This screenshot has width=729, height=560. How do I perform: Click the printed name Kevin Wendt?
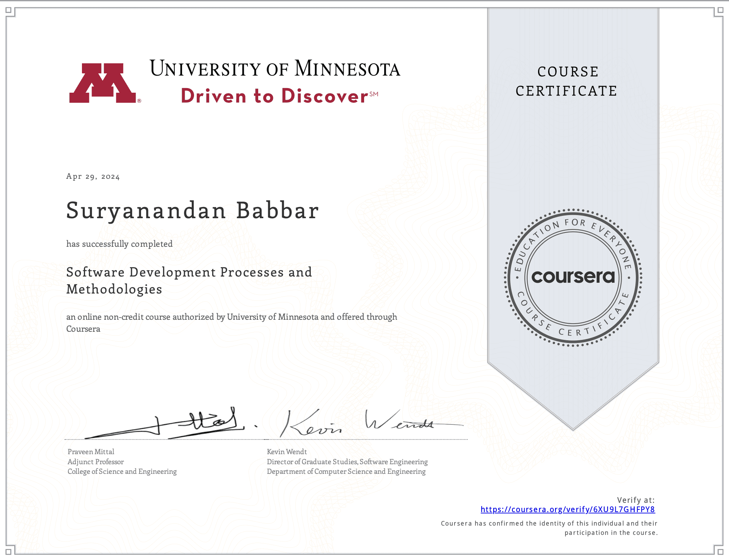287,452
